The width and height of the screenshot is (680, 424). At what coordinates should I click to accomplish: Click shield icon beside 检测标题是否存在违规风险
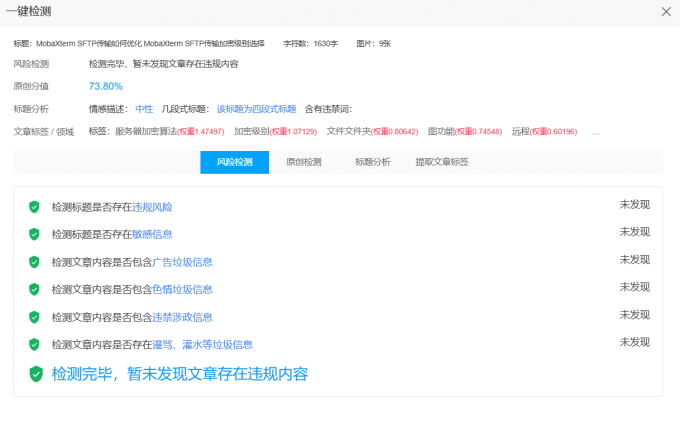pyautogui.click(x=34, y=207)
